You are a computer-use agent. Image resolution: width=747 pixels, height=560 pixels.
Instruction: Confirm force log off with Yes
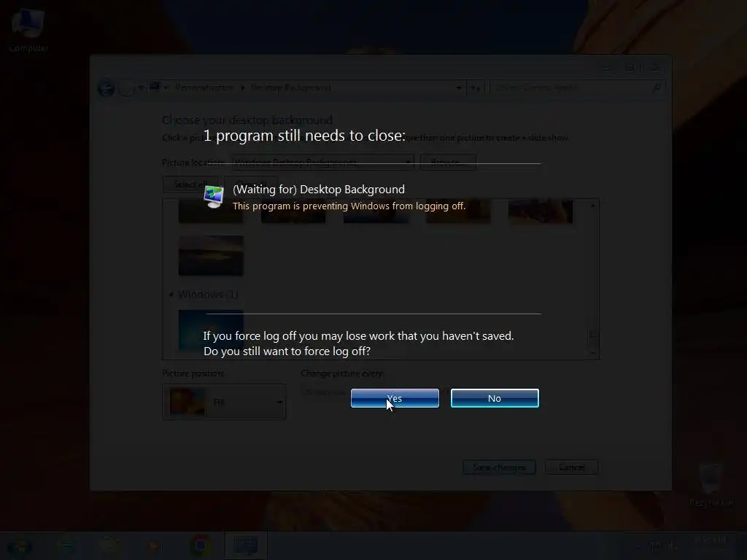pyautogui.click(x=395, y=398)
